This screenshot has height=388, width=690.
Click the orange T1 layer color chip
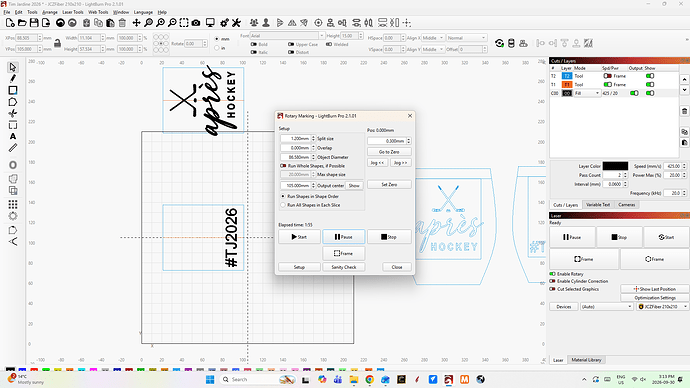point(567,84)
